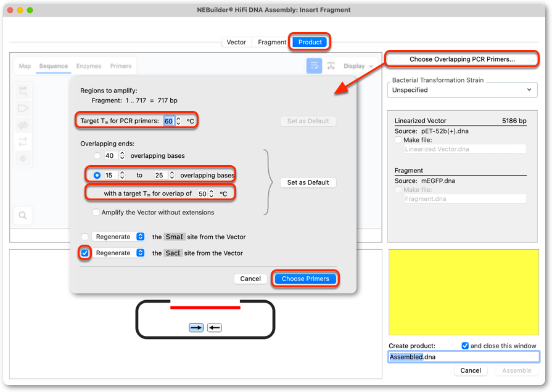Click the stepper for minimum overlap 15
The height and width of the screenshot is (392, 552).
coord(122,175)
